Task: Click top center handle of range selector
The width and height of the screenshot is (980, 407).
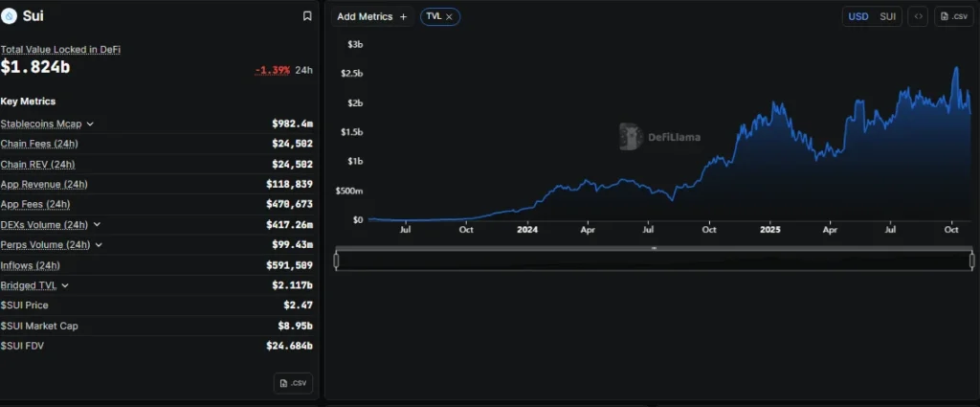Action: point(654,248)
